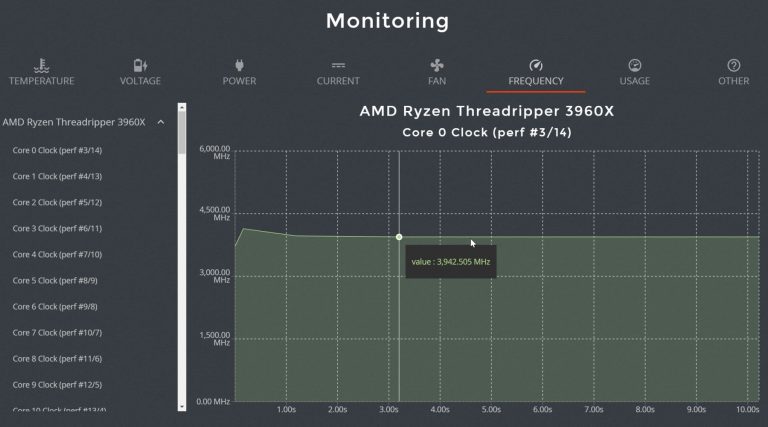The width and height of the screenshot is (768, 427).
Task: Select Core 1 Clock (perf #4/13)
Action: [x=57, y=176]
